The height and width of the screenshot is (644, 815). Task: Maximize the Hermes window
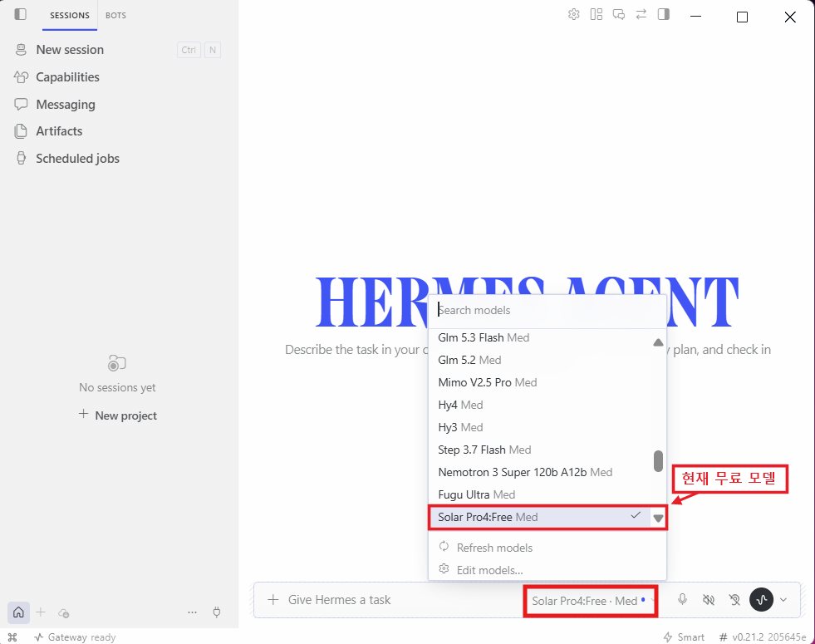[x=742, y=17]
